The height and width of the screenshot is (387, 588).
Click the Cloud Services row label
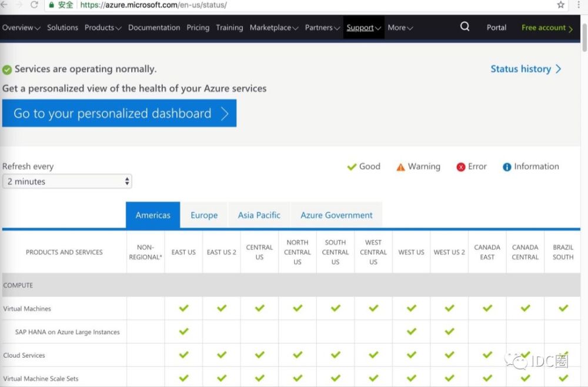click(x=24, y=355)
